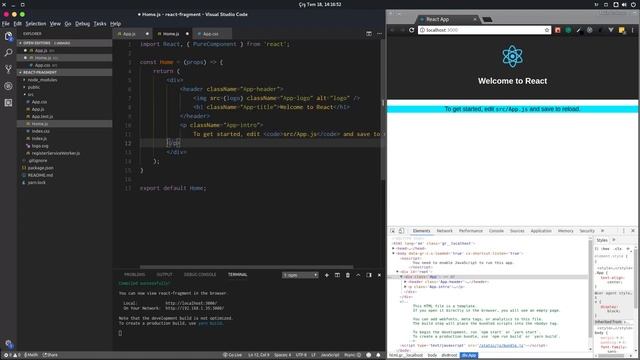Switch to the Debug Console tab
This screenshot has width=640, height=360.
coord(200,275)
